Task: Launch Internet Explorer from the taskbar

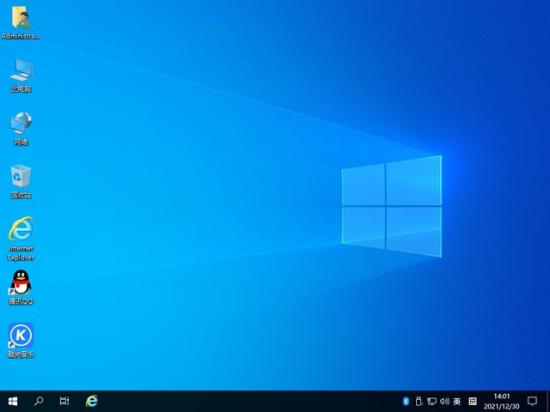Action: point(92,401)
